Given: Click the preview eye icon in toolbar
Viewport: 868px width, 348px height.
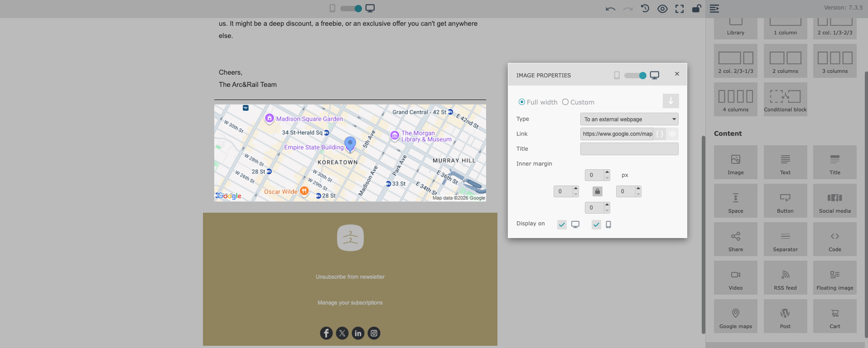Looking at the screenshot, I should (662, 9).
